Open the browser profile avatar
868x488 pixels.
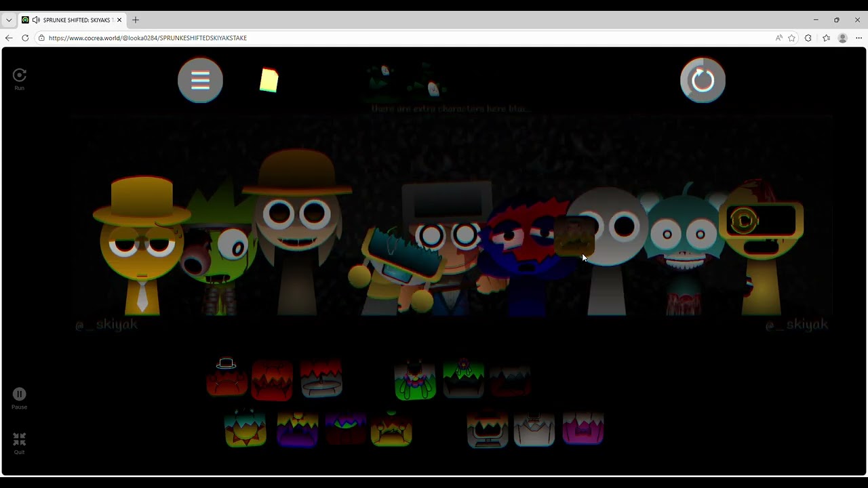coord(843,38)
